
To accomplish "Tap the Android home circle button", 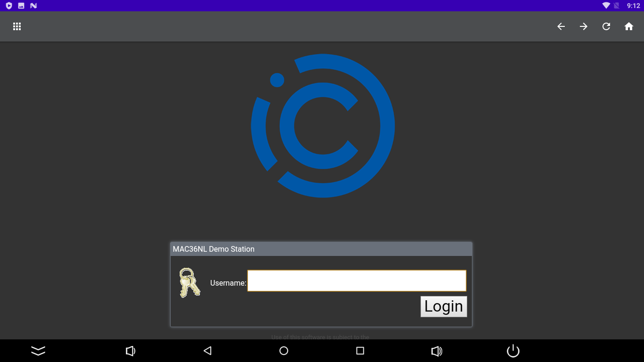I will [x=284, y=351].
